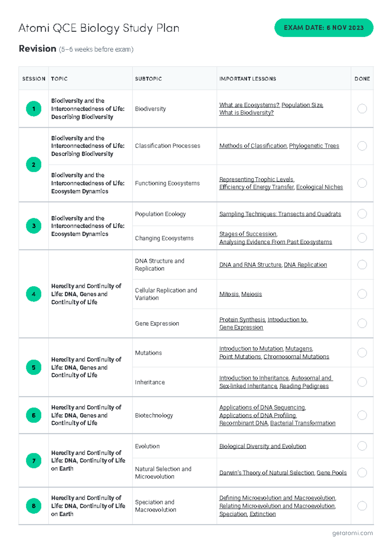Click the Exam Date 6 Nov 2023 button
This screenshot has width=392, height=554.
pos(324,28)
